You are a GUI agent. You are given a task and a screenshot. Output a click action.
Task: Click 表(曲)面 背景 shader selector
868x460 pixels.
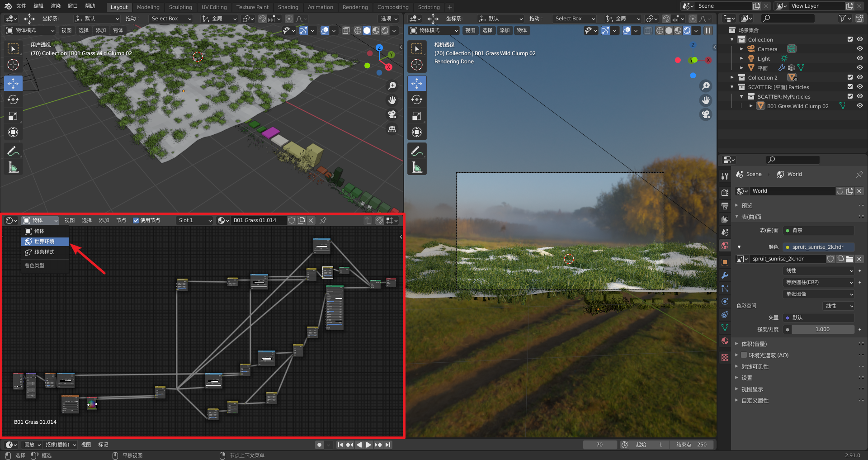pos(819,230)
